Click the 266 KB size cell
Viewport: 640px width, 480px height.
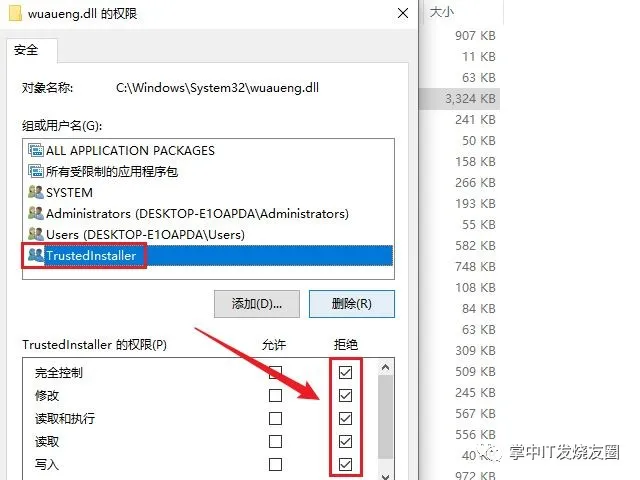tap(475, 183)
